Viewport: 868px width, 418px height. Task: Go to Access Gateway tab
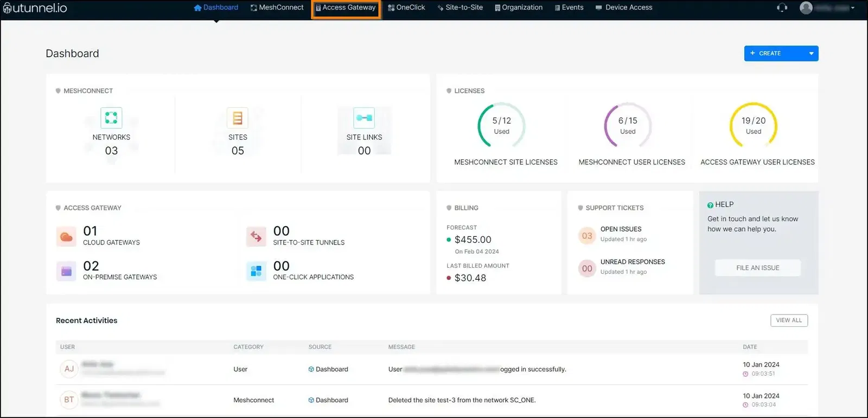point(346,8)
